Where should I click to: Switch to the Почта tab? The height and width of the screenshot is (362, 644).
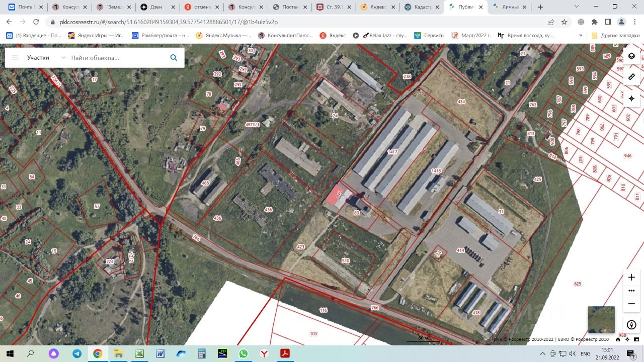coord(26,7)
